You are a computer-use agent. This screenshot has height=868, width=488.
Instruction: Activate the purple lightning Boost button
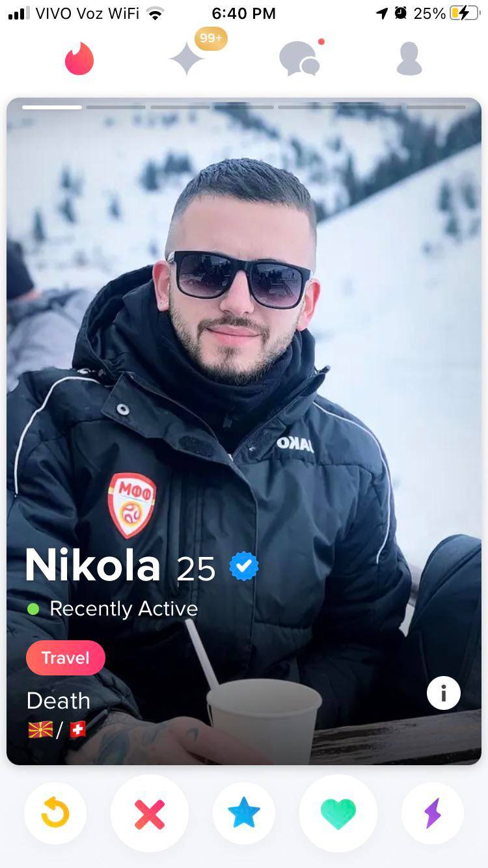[x=433, y=813]
